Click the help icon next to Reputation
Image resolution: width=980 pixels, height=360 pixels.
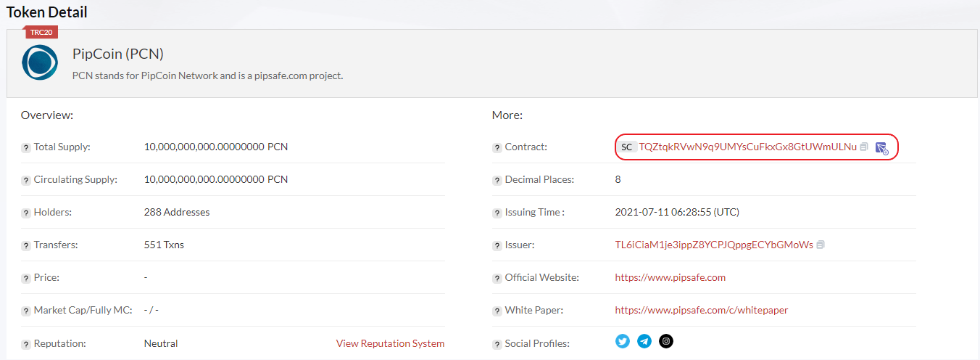coord(26,344)
